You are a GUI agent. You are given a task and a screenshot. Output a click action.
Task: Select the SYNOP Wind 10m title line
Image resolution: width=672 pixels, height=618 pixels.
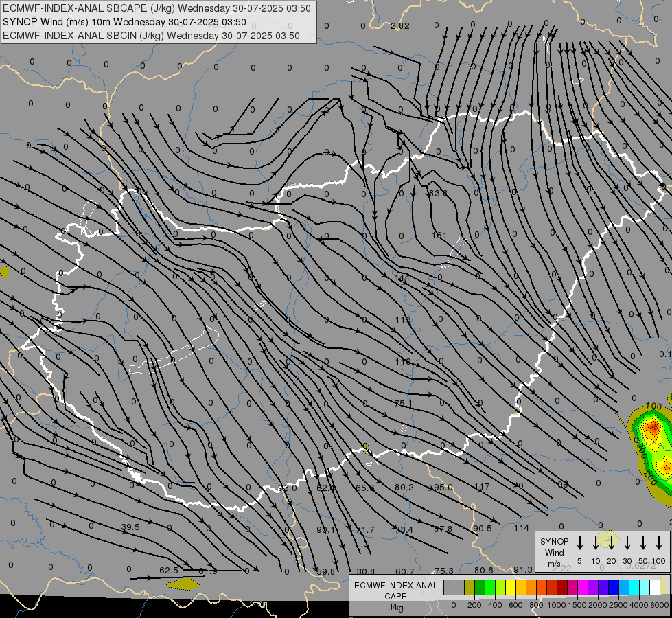tap(124, 22)
